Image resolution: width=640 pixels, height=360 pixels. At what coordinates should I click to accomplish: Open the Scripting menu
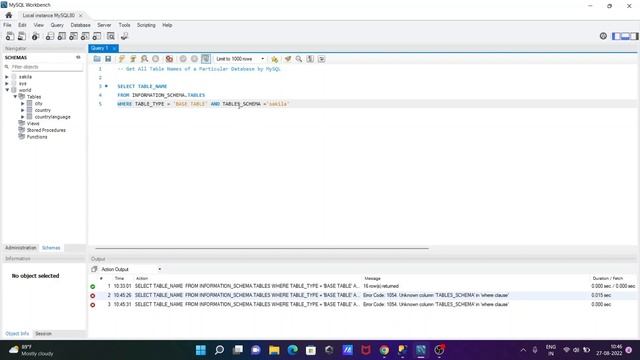[x=146, y=25]
